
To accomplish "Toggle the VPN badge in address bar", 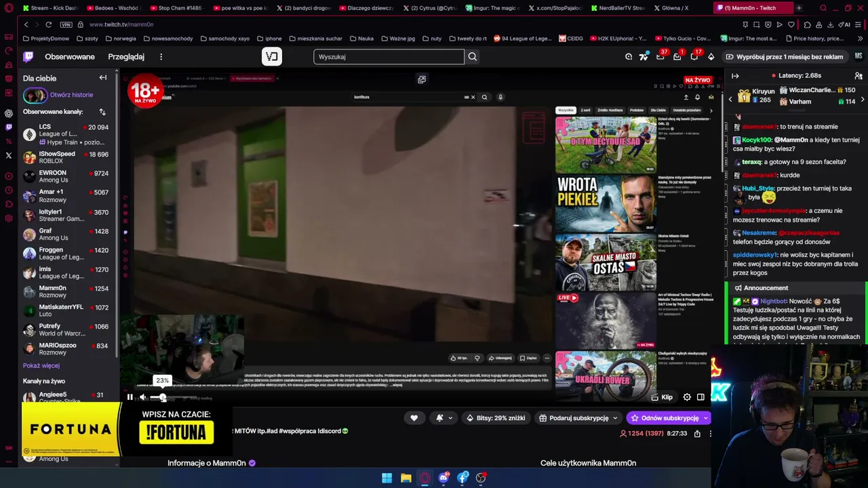I will 66,24.
